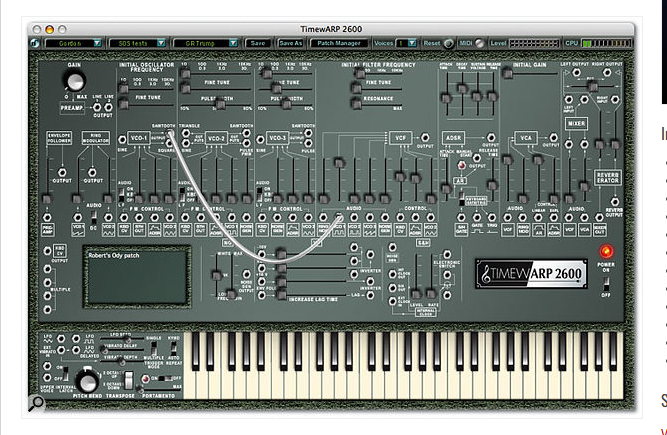Open the GR Trump patch dropdown
The width and height of the screenshot is (667, 435).
click(x=205, y=43)
